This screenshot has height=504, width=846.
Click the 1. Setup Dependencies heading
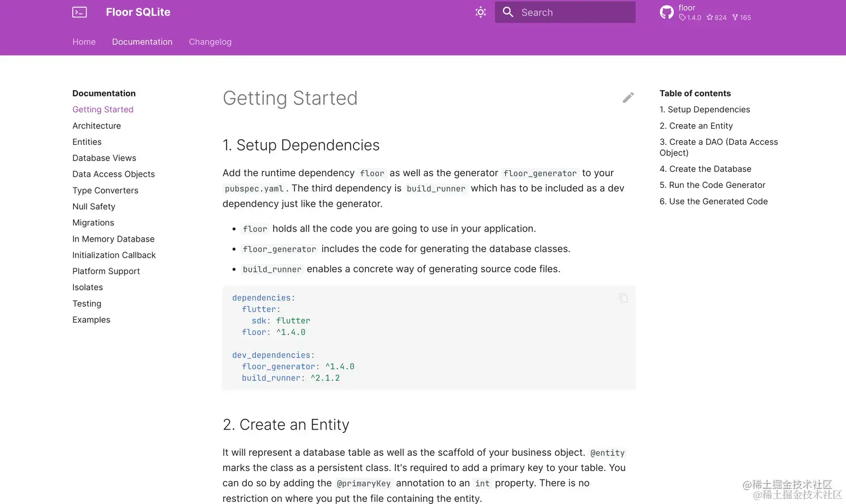301,145
